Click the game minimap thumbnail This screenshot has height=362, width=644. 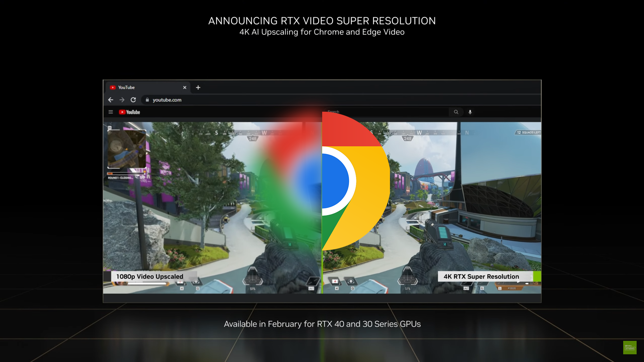pyautogui.click(x=127, y=149)
